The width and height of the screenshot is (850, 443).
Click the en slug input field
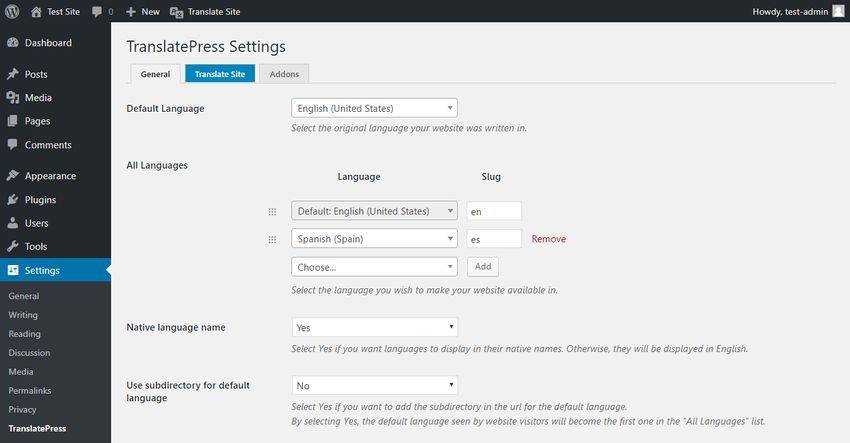tap(494, 211)
